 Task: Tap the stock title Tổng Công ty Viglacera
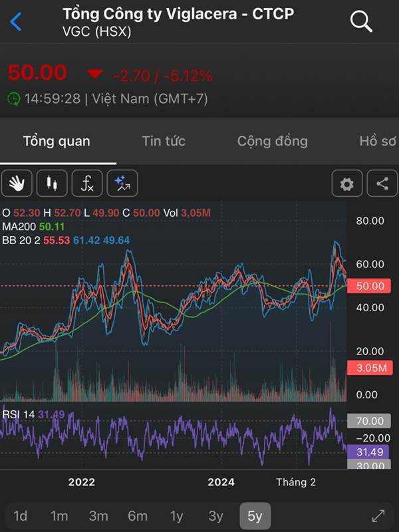[x=178, y=14]
